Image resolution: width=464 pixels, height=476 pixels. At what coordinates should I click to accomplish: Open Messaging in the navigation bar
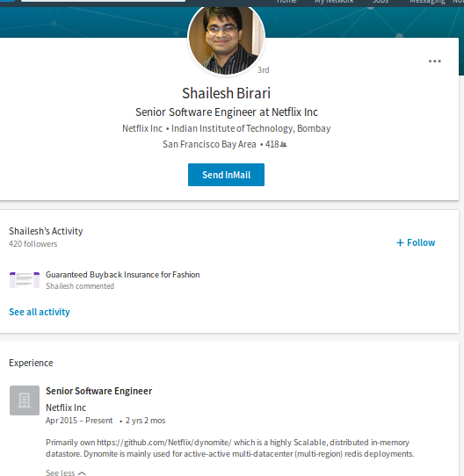[427, 2]
